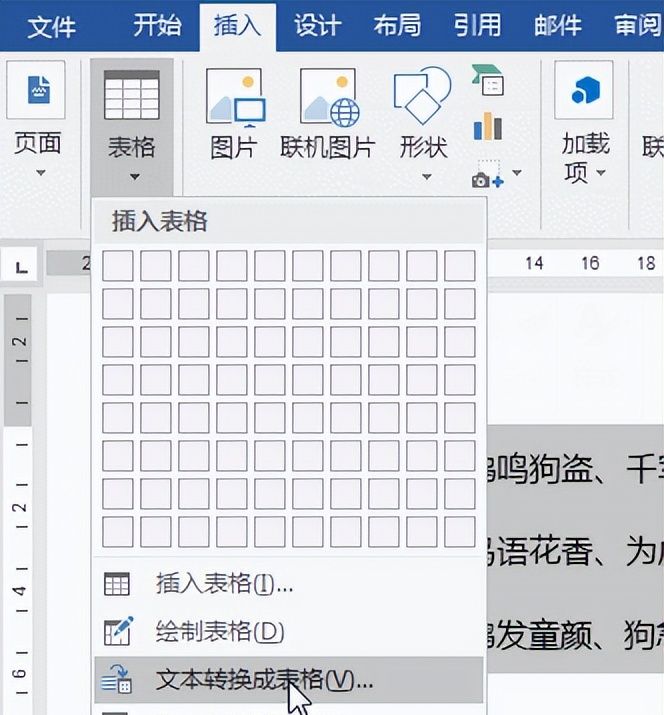Expand the screenshot dropdown arrow
The height and width of the screenshot is (715, 664).
(517, 173)
